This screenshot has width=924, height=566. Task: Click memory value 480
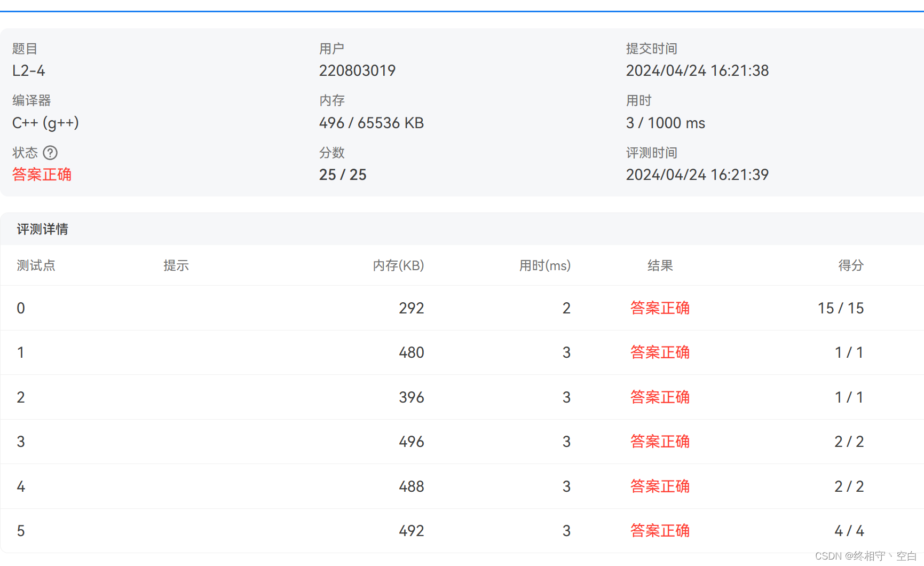click(x=412, y=352)
